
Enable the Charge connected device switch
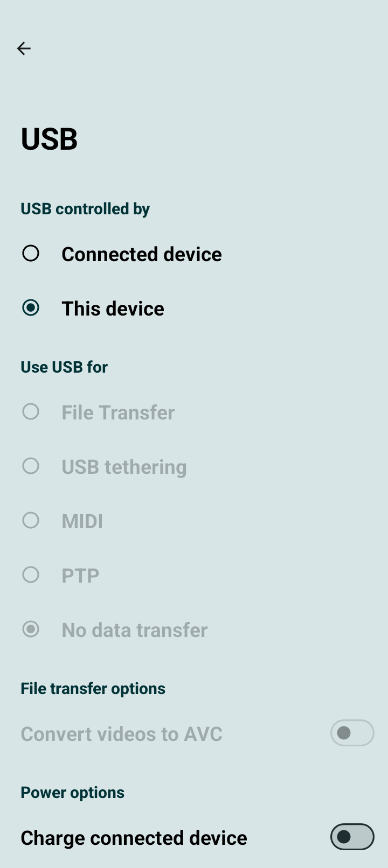[352, 837]
